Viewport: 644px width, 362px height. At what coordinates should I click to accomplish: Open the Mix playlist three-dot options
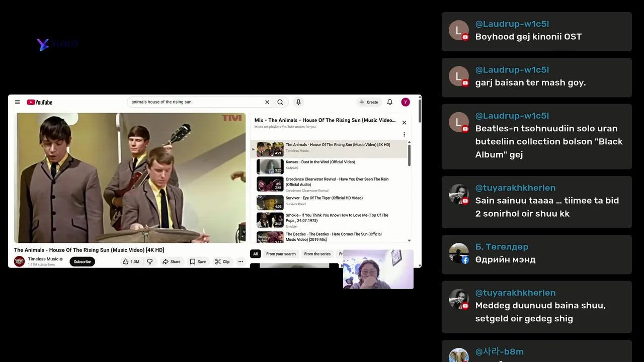404,134
